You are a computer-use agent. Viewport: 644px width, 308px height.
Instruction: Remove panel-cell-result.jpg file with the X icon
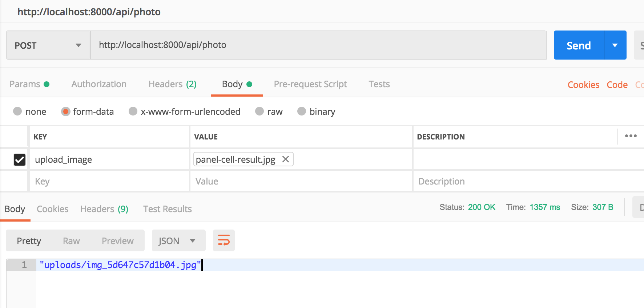pos(286,159)
